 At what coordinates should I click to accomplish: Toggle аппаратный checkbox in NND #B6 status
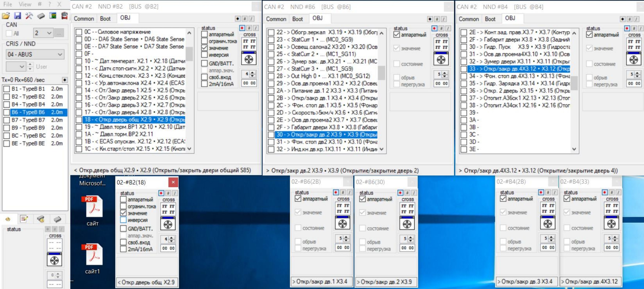click(397, 34)
